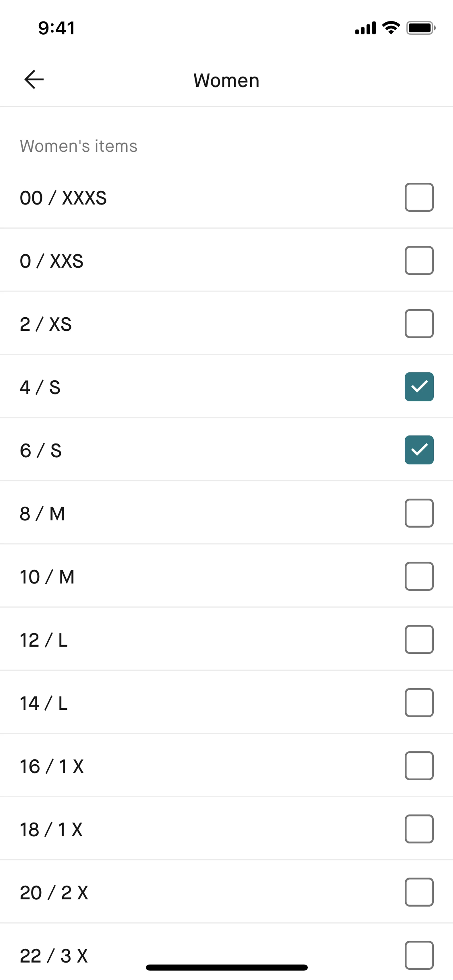Deselect the 6 / S checkbox
Image resolution: width=453 pixels, height=980 pixels.
click(x=419, y=450)
